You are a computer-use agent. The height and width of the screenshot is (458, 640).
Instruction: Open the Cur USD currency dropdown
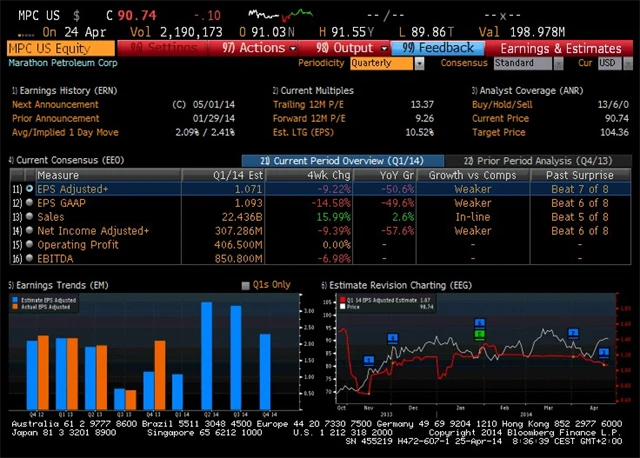click(607, 63)
